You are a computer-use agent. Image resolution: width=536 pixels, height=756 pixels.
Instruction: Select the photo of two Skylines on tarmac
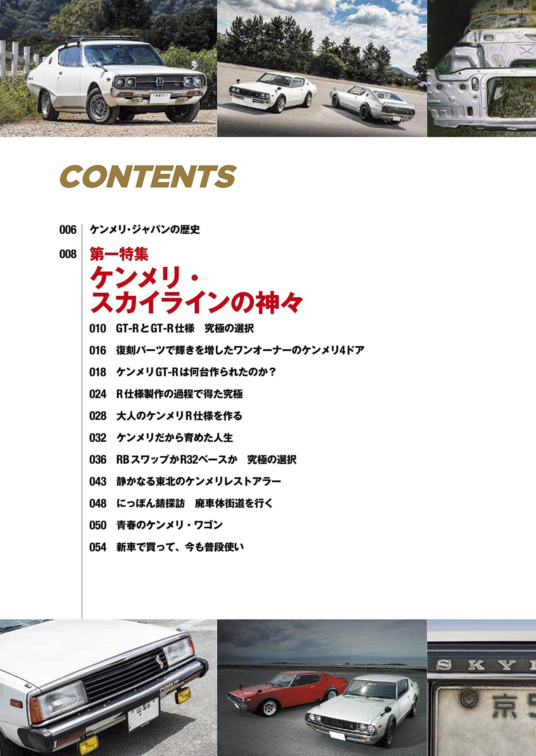pyautogui.click(x=322, y=68)
